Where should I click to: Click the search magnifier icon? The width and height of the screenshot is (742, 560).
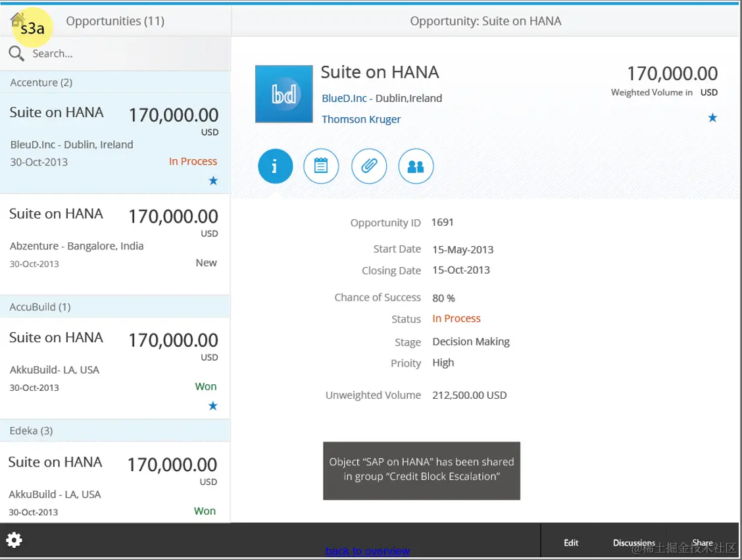click(x=16, y=53)
